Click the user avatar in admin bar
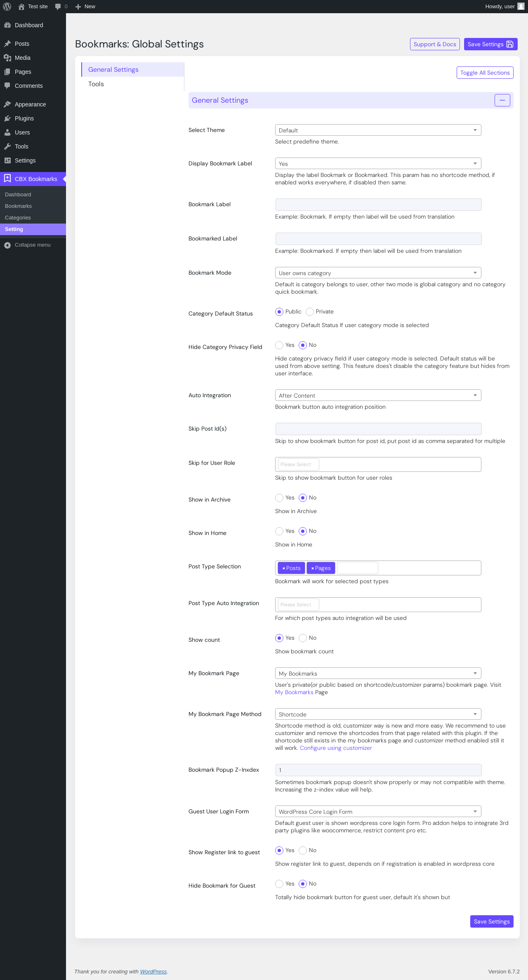The height and width of the screenshot is (980, 528). [521, 7]
